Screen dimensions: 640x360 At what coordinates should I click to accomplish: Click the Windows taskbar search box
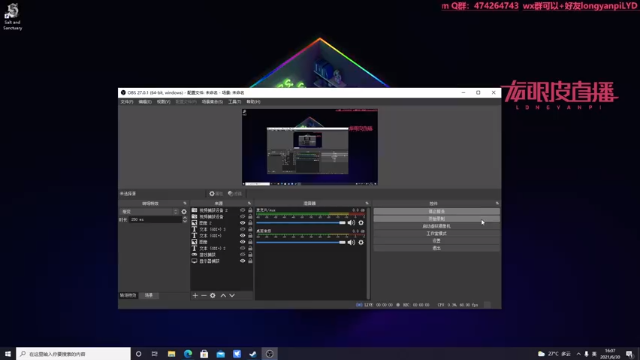click(73, 354)
